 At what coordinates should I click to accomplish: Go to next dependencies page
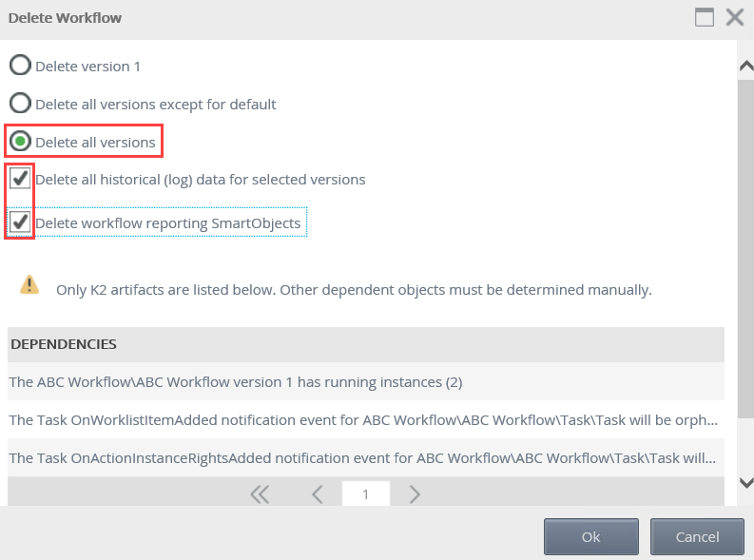point(415,493)
